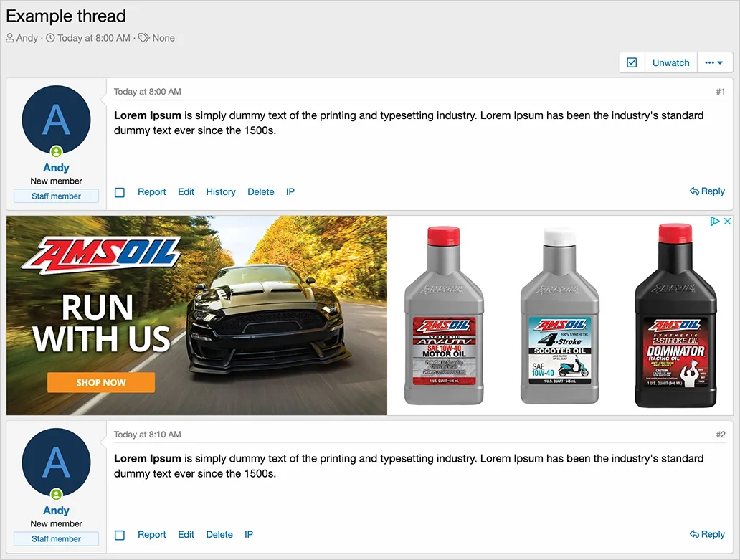Screen dimensions: 740x560
Task: Toggle the thread select checkbox beside Unwatch
Action: point(632,63)
